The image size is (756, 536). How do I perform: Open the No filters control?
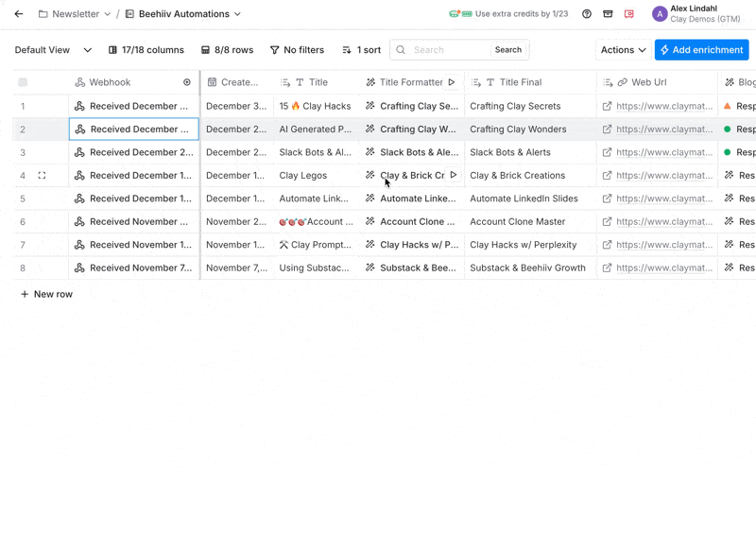pyautogui.click(x=297, y=50)
